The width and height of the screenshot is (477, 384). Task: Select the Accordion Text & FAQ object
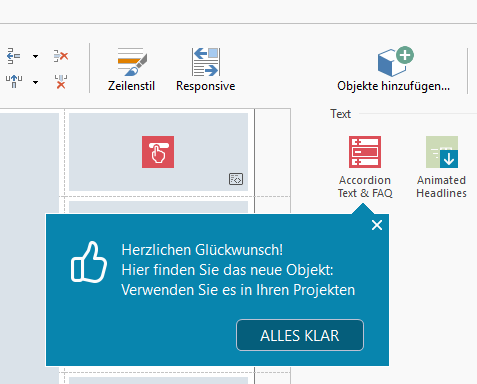pos(365,167)
